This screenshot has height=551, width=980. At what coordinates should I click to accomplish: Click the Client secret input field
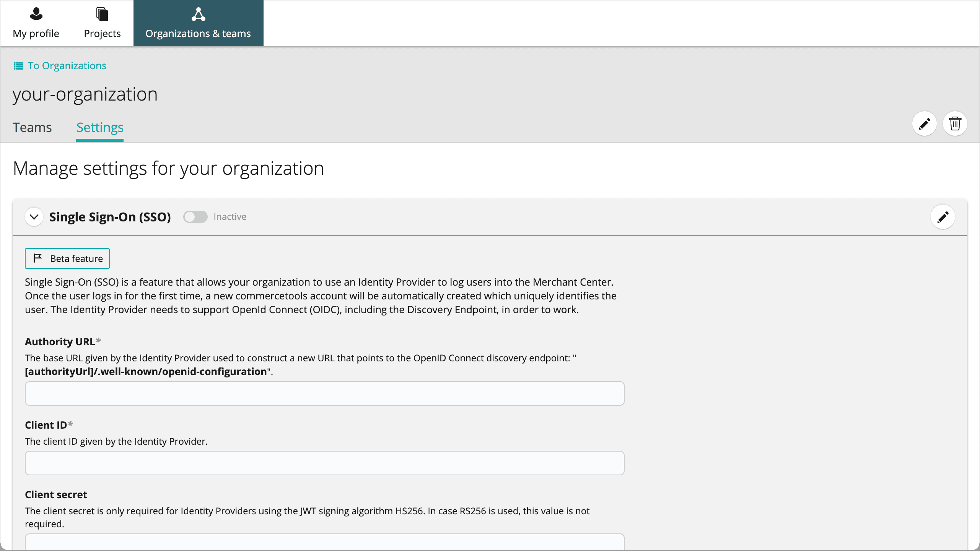coord(324,542)
